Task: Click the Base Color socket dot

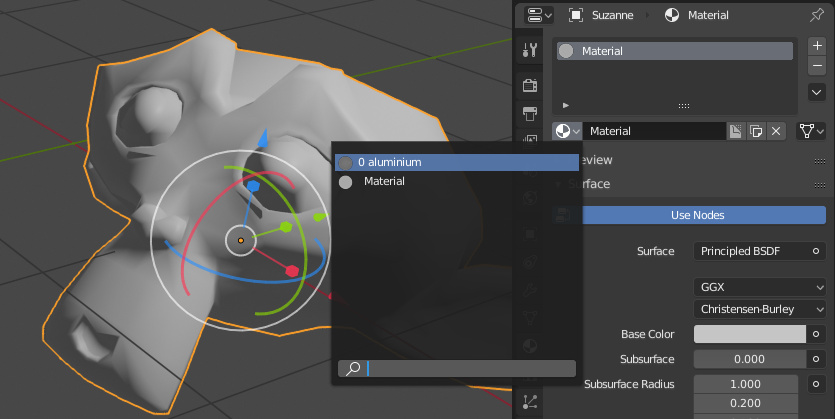Action: tap(816, 335)
